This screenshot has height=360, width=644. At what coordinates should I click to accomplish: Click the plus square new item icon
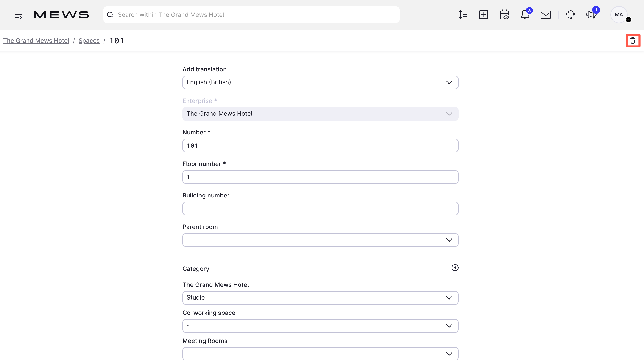(x=484, y=15)
